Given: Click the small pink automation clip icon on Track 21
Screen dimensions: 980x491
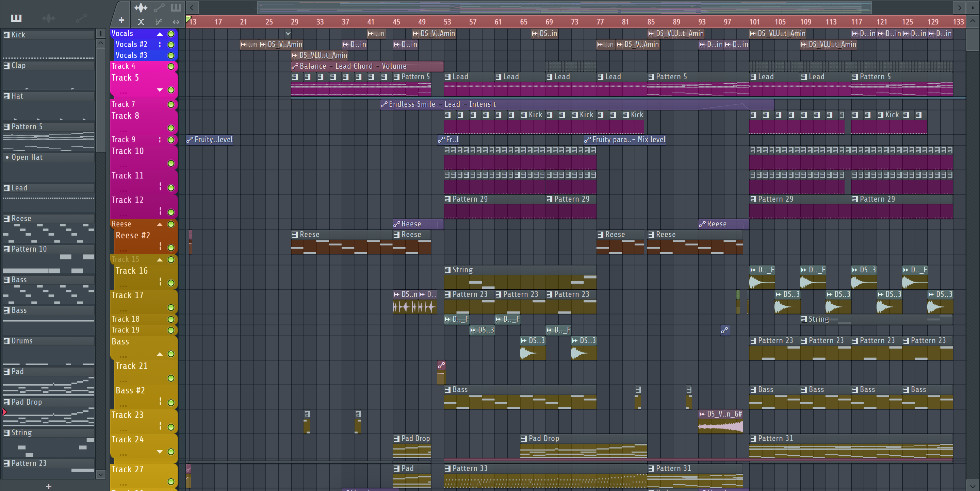Looking at the screenshot, I should point(441,365).
